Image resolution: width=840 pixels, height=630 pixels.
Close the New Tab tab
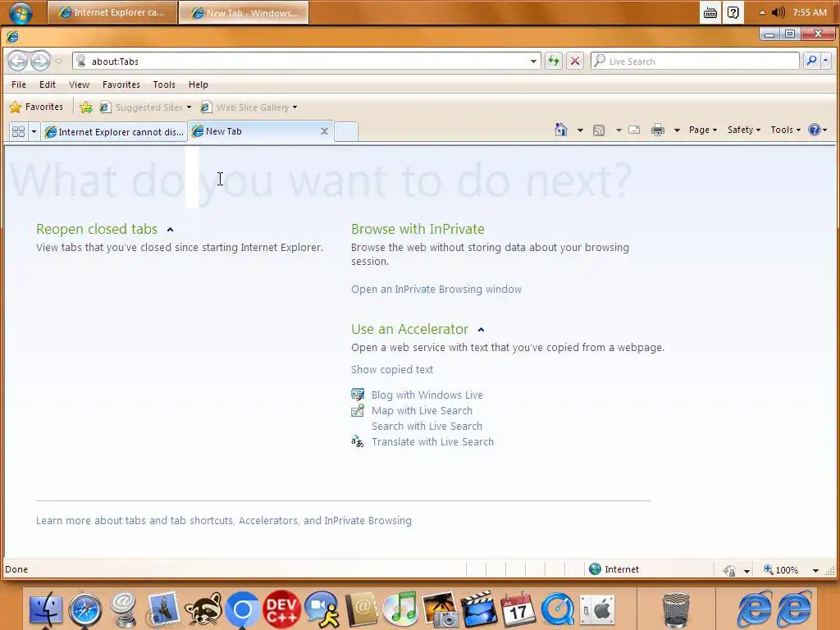(x=324, y=131)
